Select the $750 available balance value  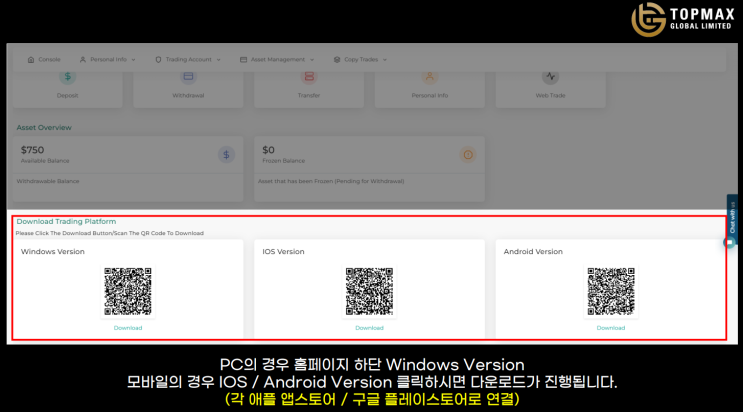pos(32,150)
